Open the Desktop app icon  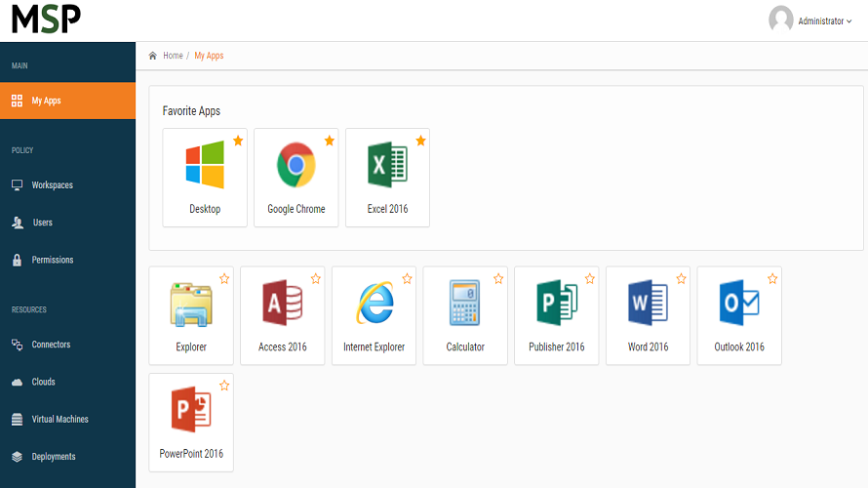point(205,165)
